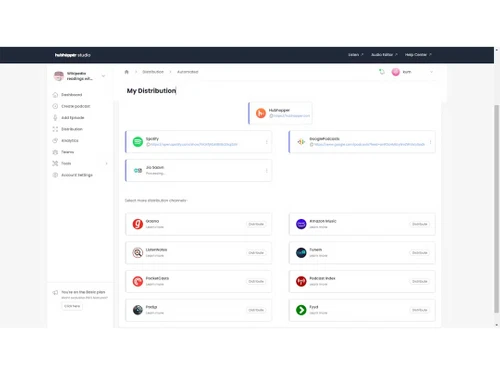Open Audio Editor link in top bar

384,55
